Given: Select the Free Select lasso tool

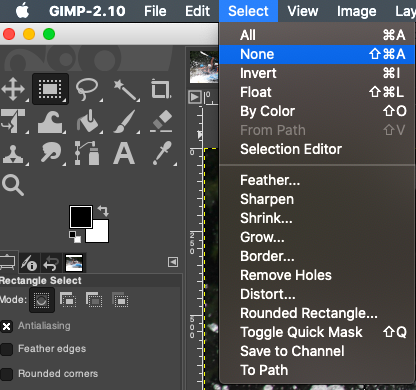Looking at the screenshot, I should (x=87, y=89).
